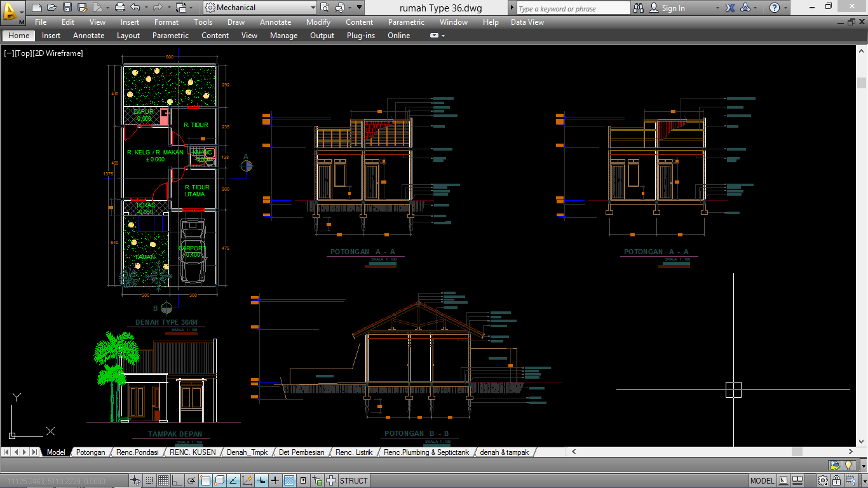This screenshot has width=868, height=488.
Task: Switch to the Renc.Plumbing & Septictank tab
Action: pyautogui.click(x=426, y=452)
